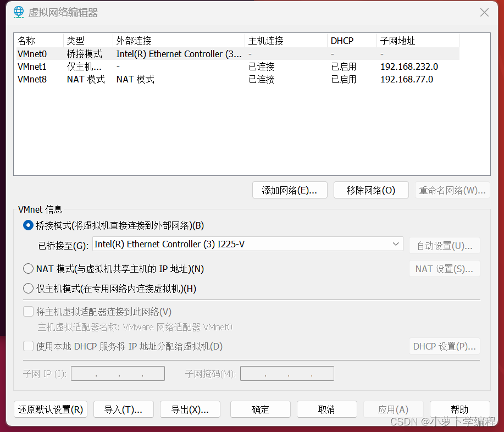Open the 添加网络 dialog
The width and height of the screenshot is (504, 432).
[290, 190]
